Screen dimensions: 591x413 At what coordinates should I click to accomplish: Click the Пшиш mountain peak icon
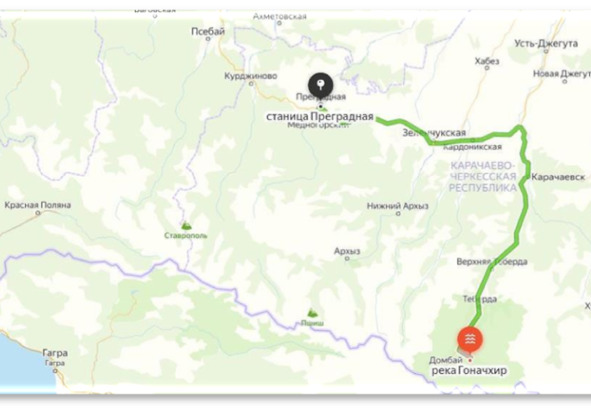point(312,312)
